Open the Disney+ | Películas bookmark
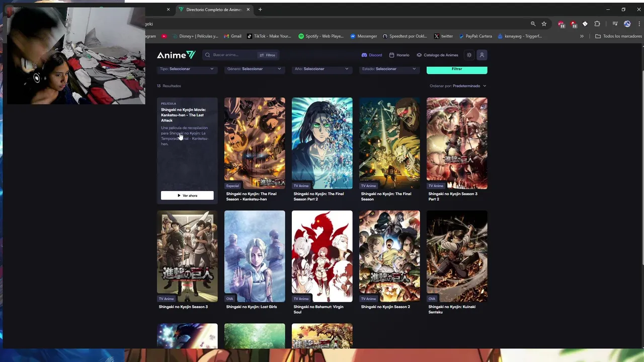The width and height of the screenshot is (644, 362). 195,36
